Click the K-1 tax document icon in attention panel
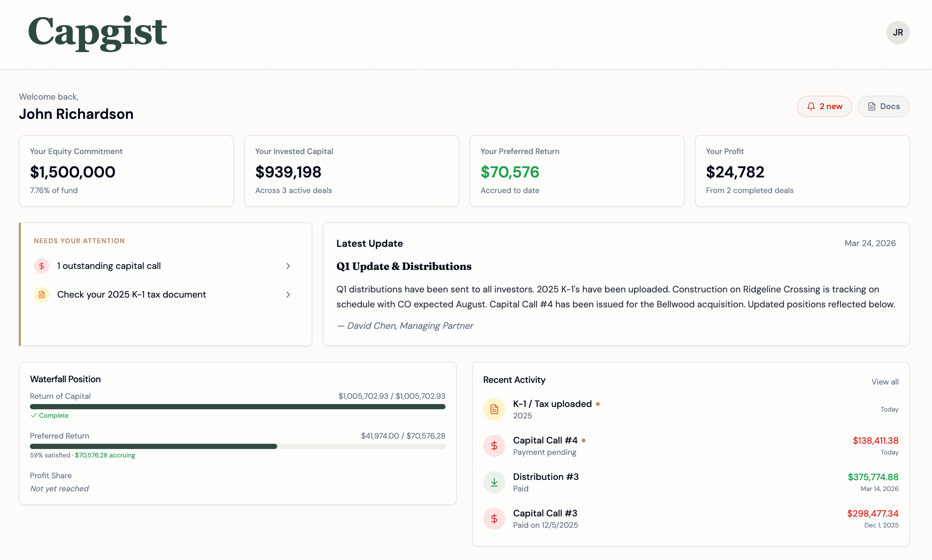 pyautogui.click(x=41, y=294)
